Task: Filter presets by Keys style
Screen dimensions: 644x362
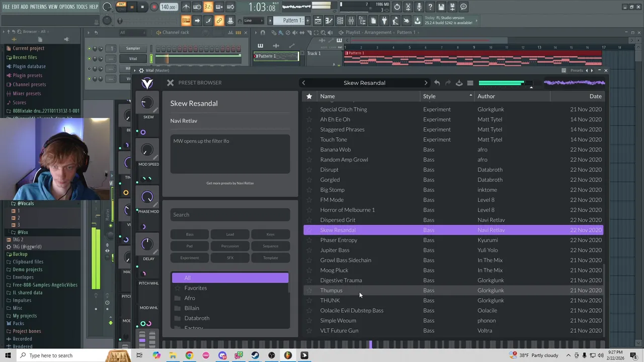Action: coord(270,234)
